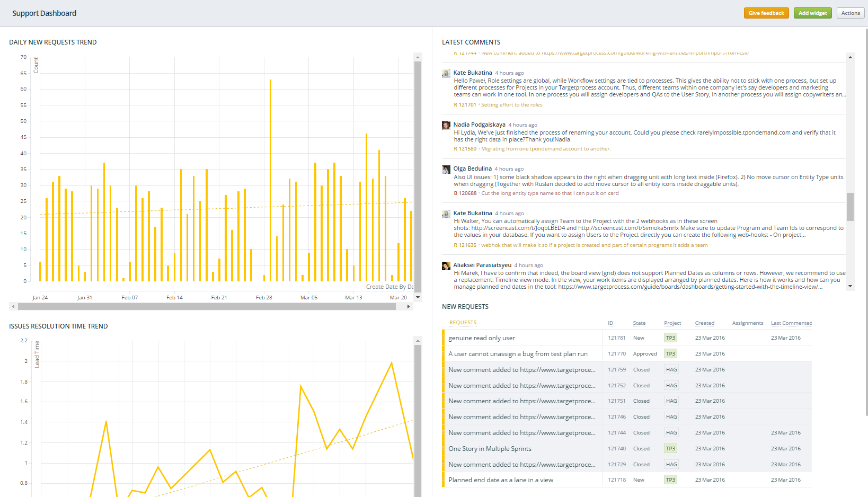Screen dimensions: 868x497
Task: Open 'Migrating from one tpondemand account' link
Action: (546, 149)
